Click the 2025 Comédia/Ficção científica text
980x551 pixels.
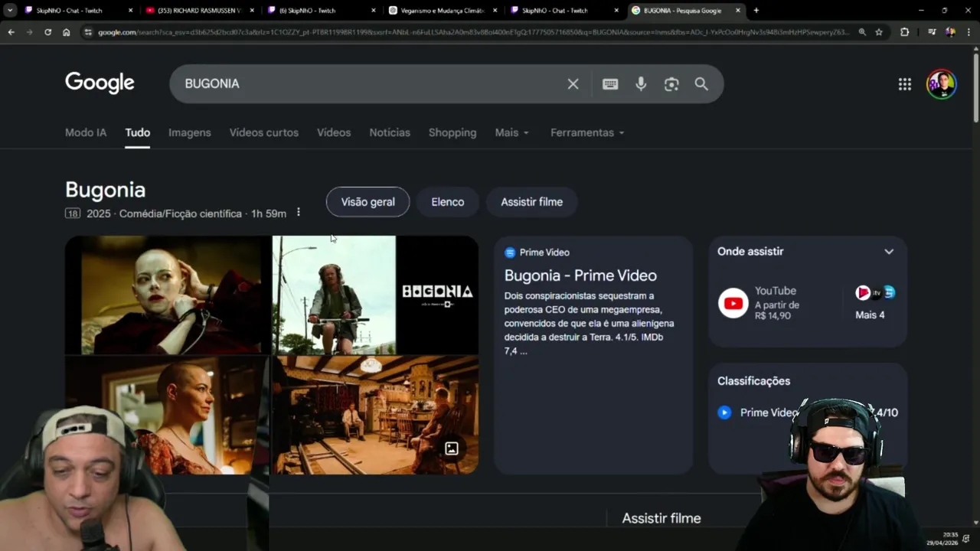point(165,214)
